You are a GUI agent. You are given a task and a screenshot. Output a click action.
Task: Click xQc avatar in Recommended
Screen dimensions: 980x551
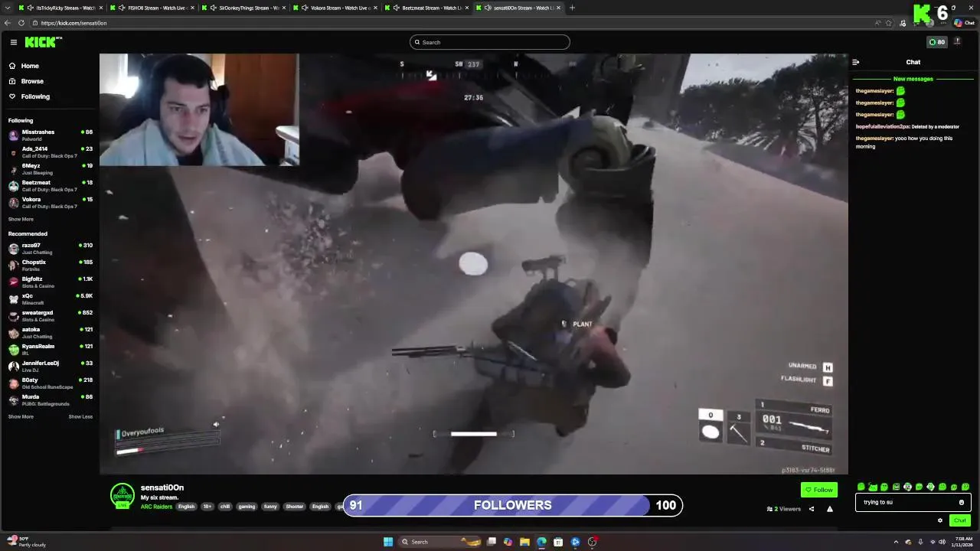point(14,299)
